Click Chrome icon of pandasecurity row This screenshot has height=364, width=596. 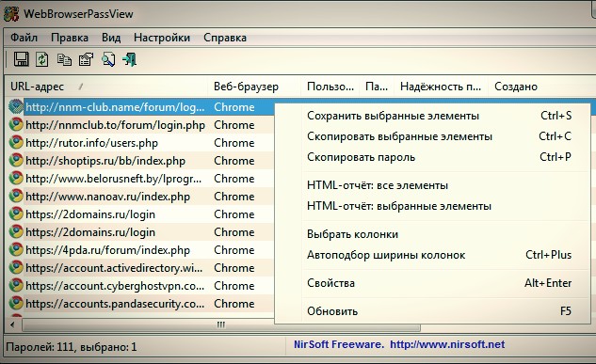click(16, 303)
